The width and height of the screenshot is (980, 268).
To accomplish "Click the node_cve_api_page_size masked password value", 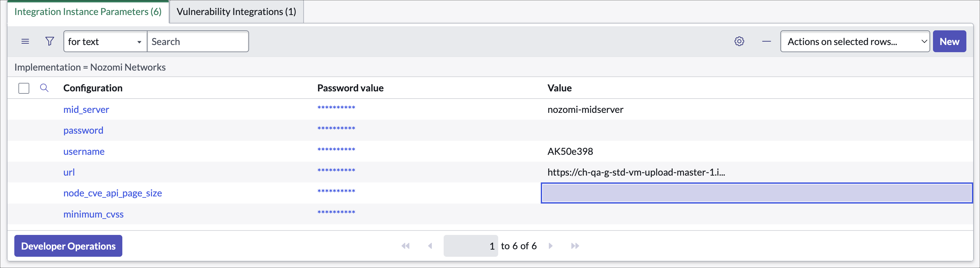I will 336,192.
